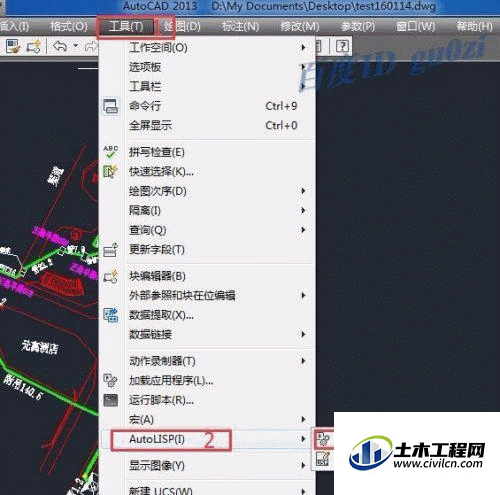500x495 pixels.
Task: Expand the 动作录制器(T) submenu arrow
Action: [303, 361]
